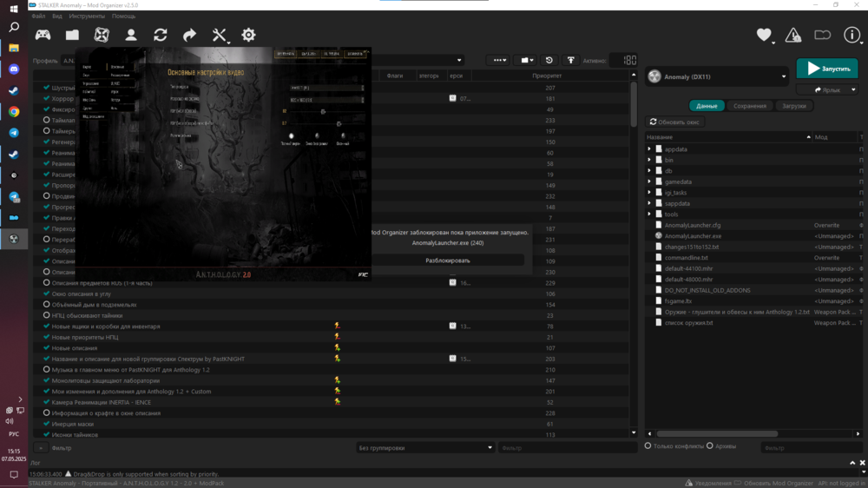Switch to the 'Сохранения' tab
The width and height of the screenshot is (868, 488).
tap(749, 106)
